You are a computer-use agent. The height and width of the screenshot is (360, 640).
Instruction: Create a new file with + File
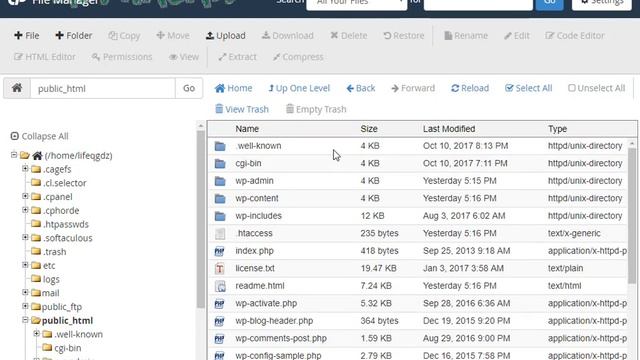pos(27,36)
